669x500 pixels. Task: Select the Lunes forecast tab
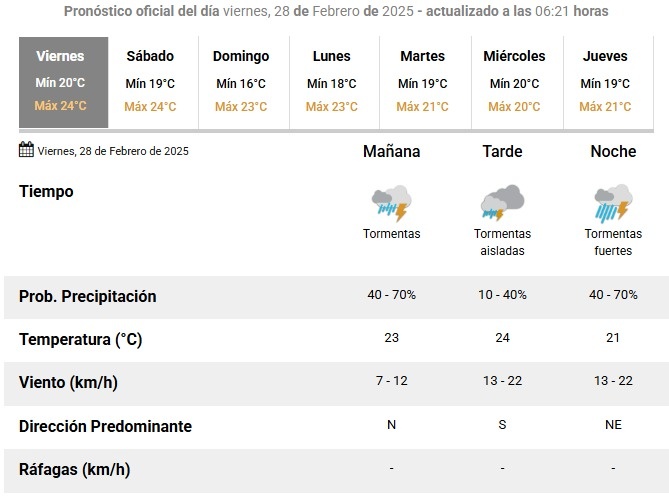pos(334,82)
